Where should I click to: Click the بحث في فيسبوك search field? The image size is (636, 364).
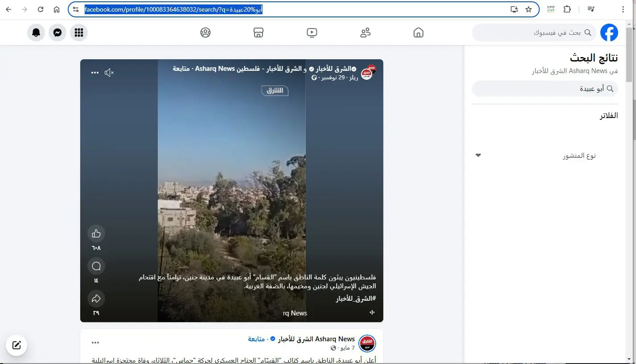(x=534, y=33)
